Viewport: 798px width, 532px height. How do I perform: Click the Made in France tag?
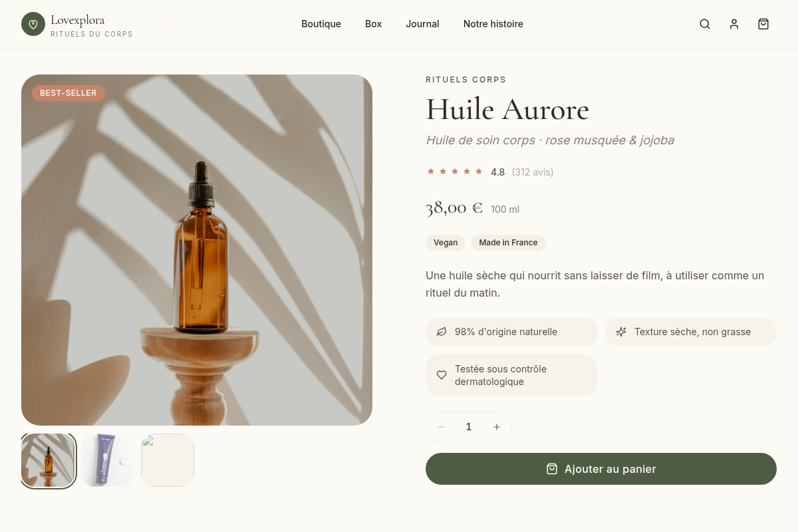click(x=508, y=243)
